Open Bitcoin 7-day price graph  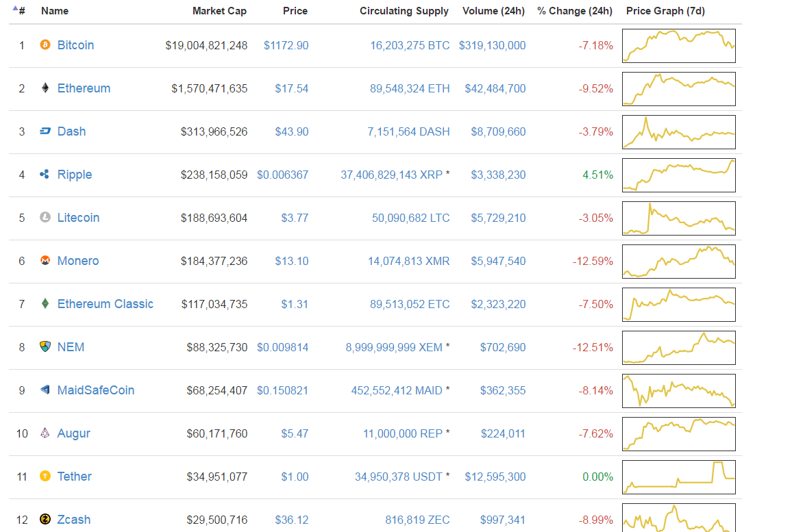(679, 46)
